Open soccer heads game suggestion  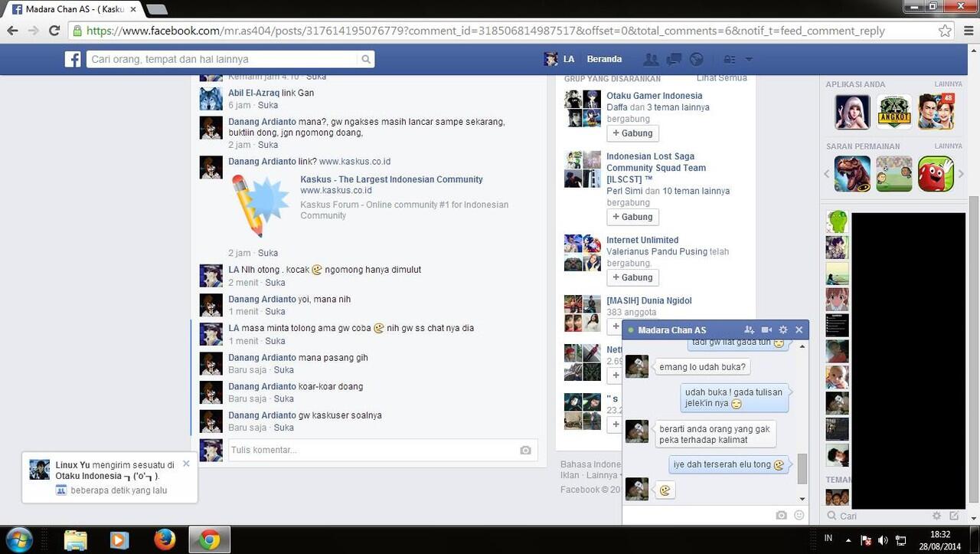click(894, 174)
